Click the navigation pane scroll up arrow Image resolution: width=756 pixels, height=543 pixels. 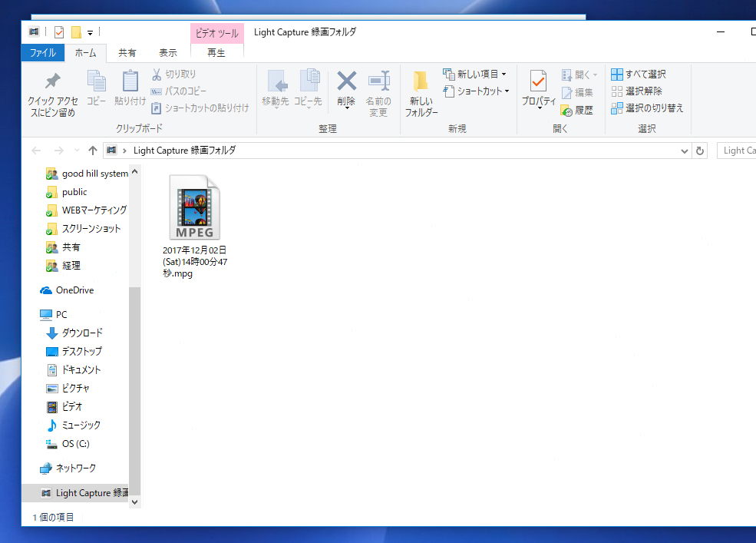134,171
